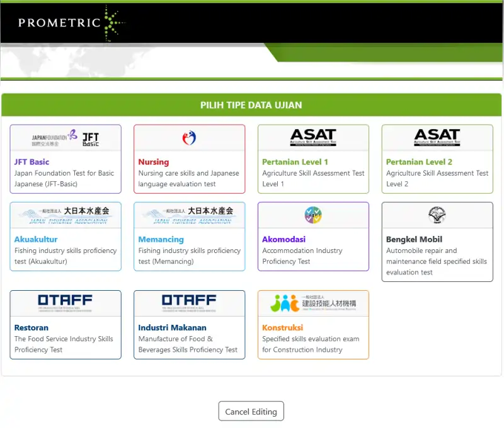Click OTAFF logo on Industri Makanan card
Screen dimensions: 504x428
click(189, 303)
